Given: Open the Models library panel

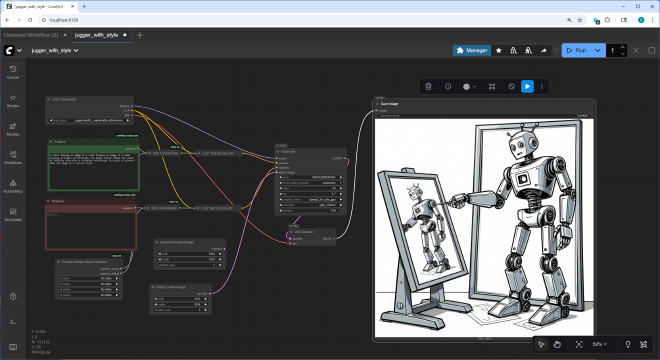Looking at the screenshot, I should (x=13, y=129).
